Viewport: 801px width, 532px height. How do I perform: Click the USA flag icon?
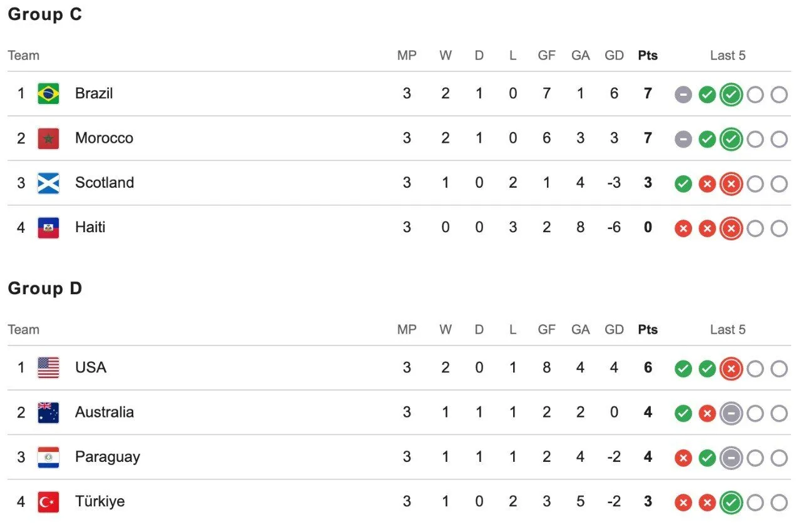(48, 368)
